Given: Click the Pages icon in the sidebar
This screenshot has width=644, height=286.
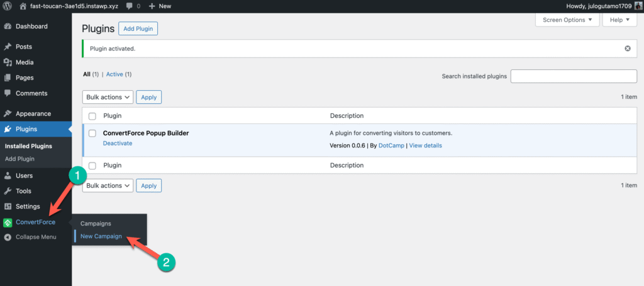Looking at the screenshot, I should tap(8, 77).
